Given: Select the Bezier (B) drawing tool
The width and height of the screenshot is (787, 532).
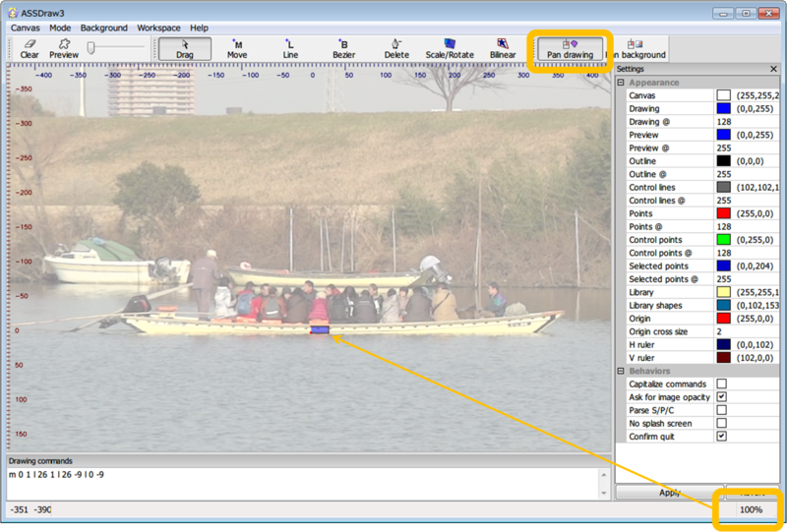Looking at the screenshot, I should (x=343, y=49).
